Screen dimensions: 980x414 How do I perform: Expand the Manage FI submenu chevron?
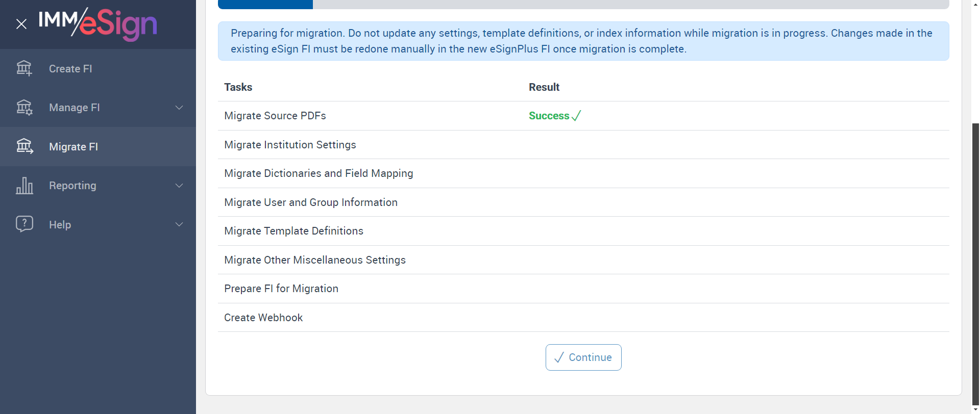[179, 108]
